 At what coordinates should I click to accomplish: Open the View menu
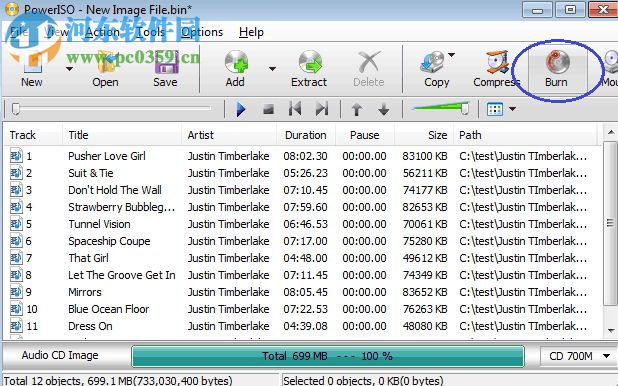pyautogui.click(x=57, y=32)
